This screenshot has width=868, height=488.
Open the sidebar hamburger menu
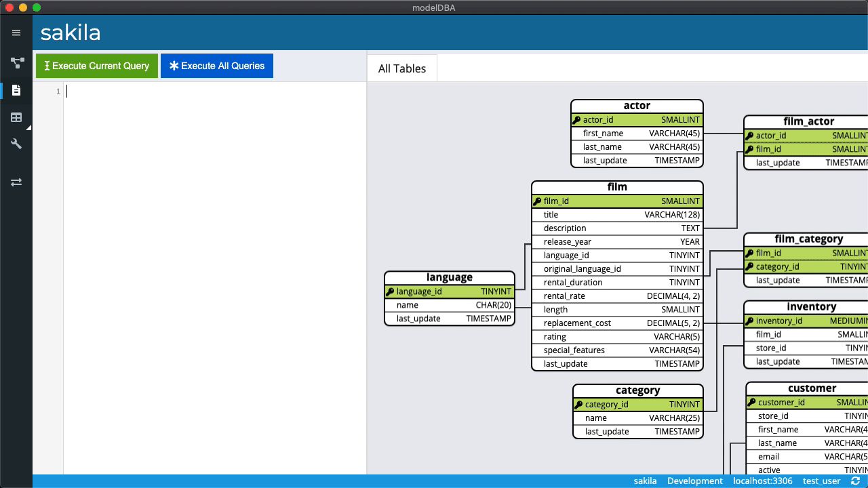click(16, 32)
